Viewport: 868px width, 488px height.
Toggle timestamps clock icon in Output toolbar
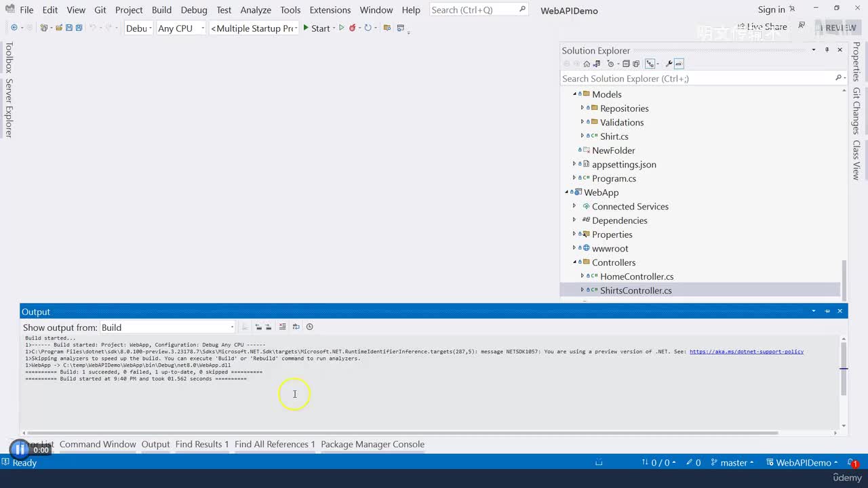(x=310, y=327)
